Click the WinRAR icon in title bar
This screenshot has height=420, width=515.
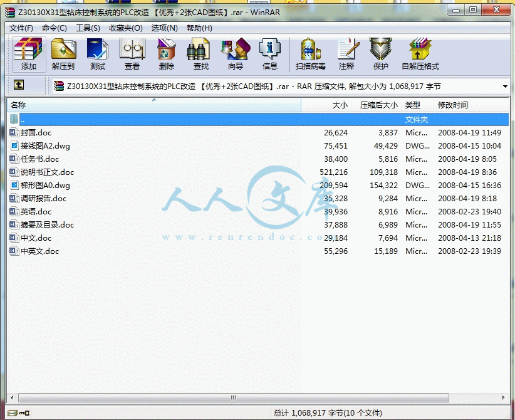(x=10, y=13)
